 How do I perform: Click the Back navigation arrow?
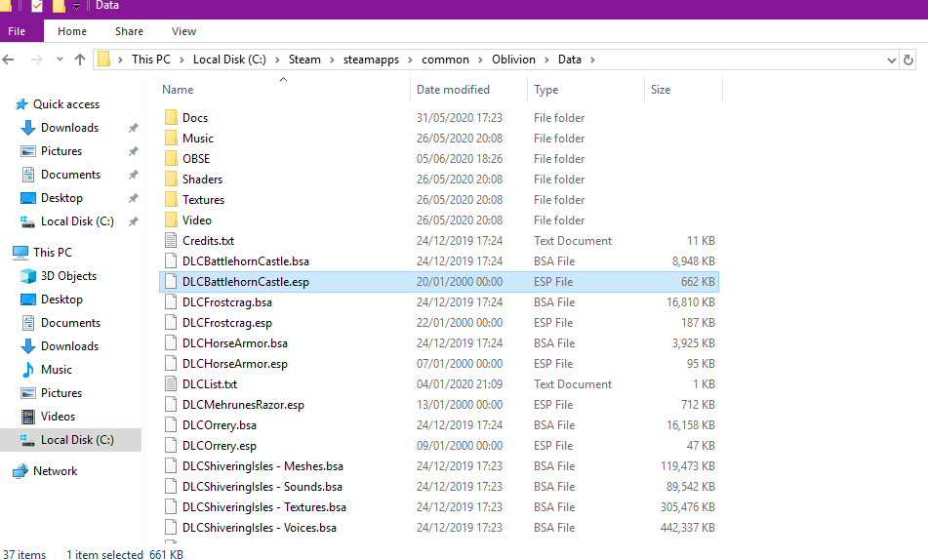(x=8, y=60)
